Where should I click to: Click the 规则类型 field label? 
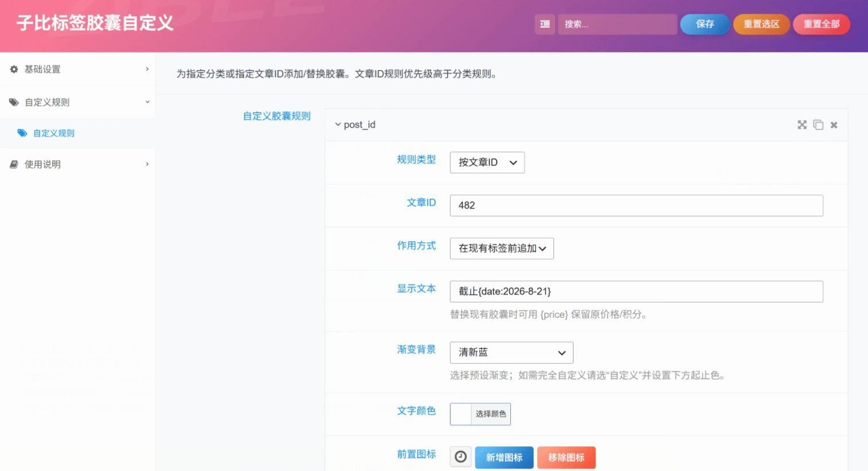pyautogui.click(x=416, y=160)
